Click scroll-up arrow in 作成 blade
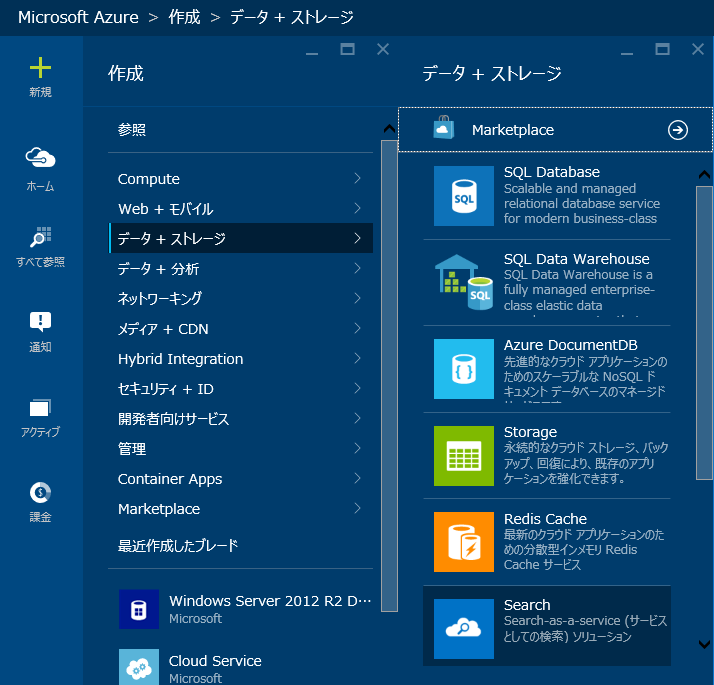This screenshot has width=714, height=685. 389,129
